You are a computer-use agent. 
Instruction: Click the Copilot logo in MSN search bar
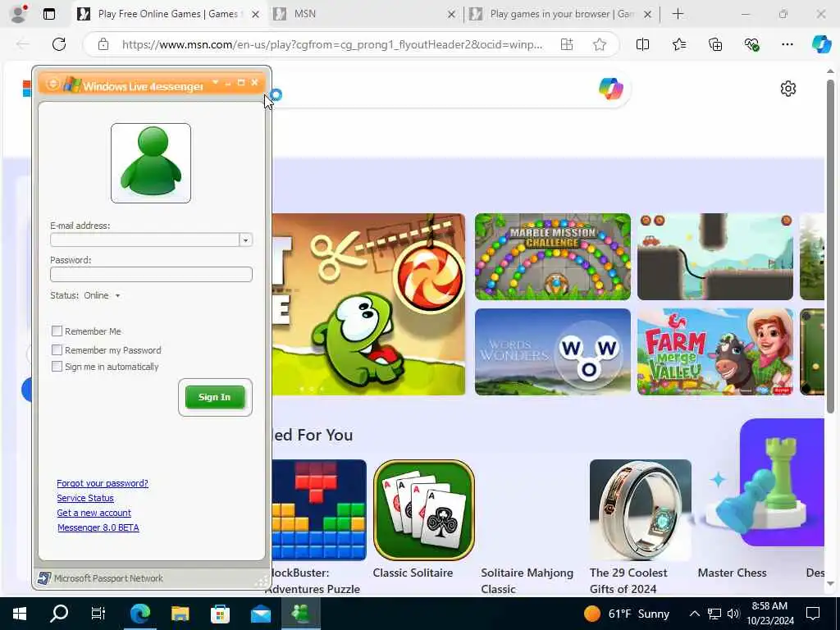(610, 89)
